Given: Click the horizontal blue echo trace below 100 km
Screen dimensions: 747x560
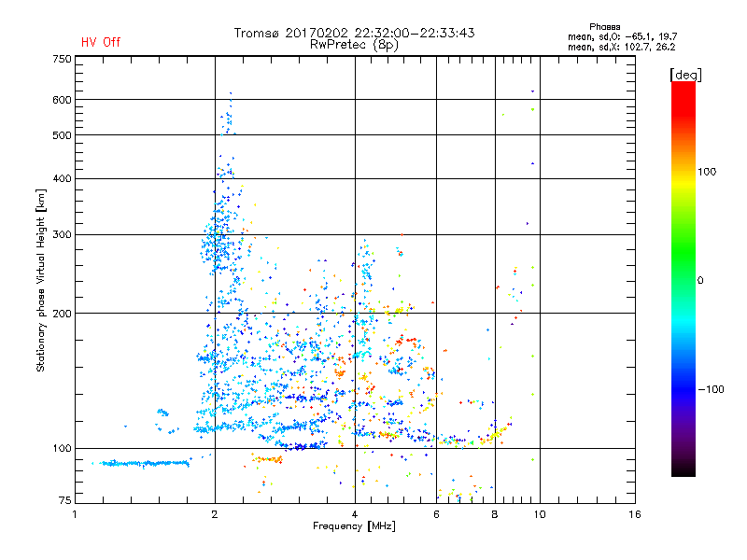Looking at the screenshot, I should click(x=143, y=463).
